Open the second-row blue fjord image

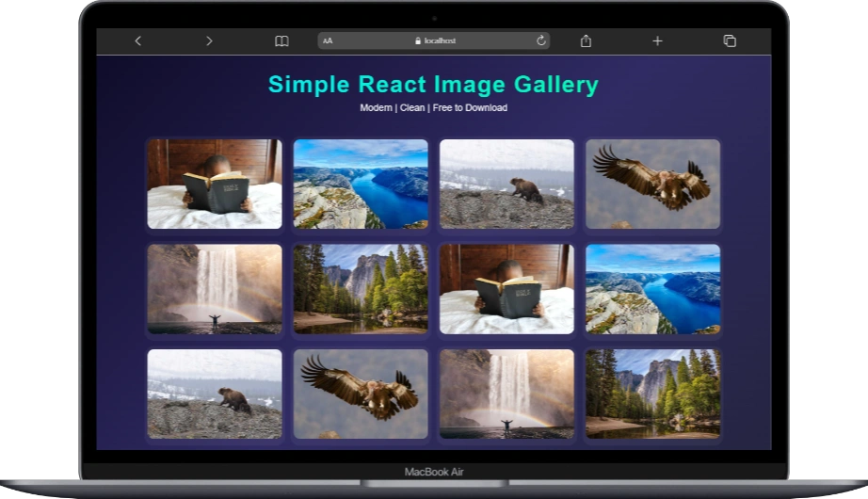pyautogui.click(x=653, y=289)
